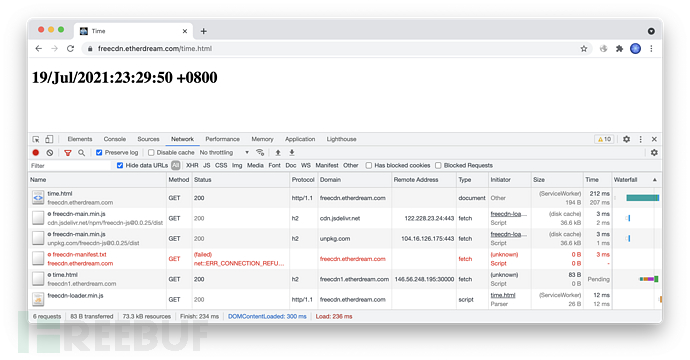690x360 pixels.
Task: Bookmark this page with the star icon
Action: [584, 49]
